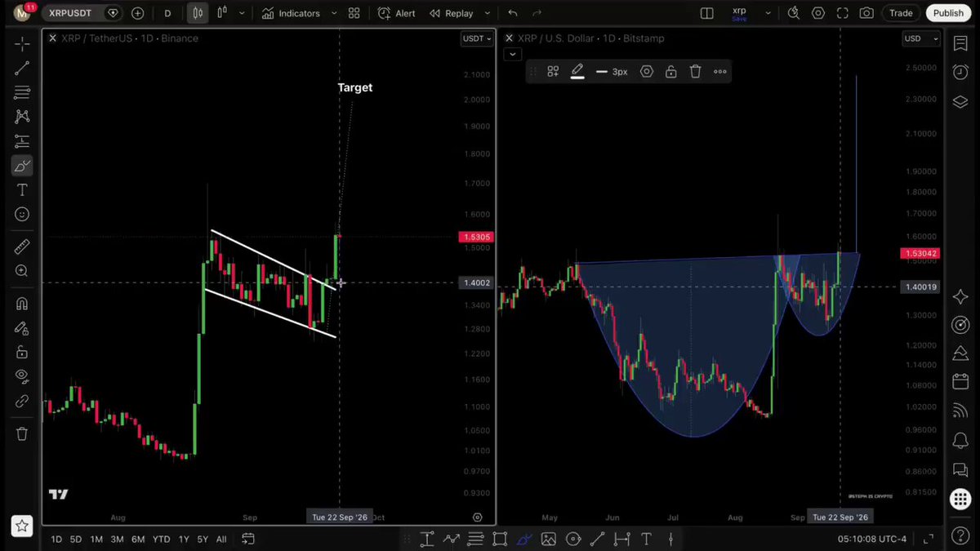
Task: Click the Publish button
Action: tap(948, 13)
